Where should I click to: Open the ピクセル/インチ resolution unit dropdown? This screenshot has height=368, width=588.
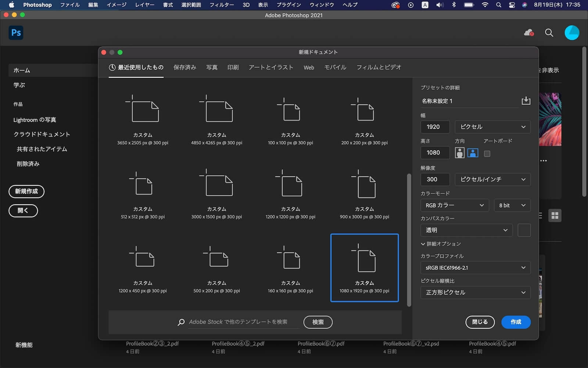pyautogui.click(x=492, y=179)
